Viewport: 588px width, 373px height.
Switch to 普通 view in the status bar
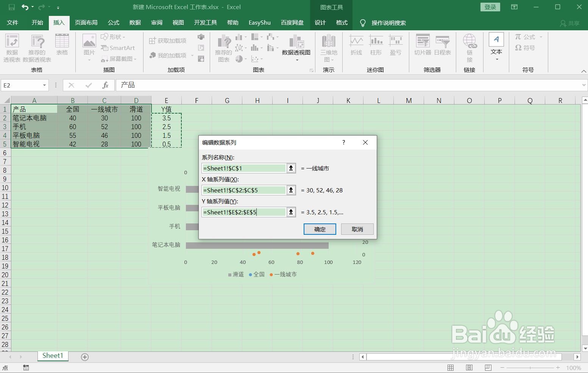450,367
